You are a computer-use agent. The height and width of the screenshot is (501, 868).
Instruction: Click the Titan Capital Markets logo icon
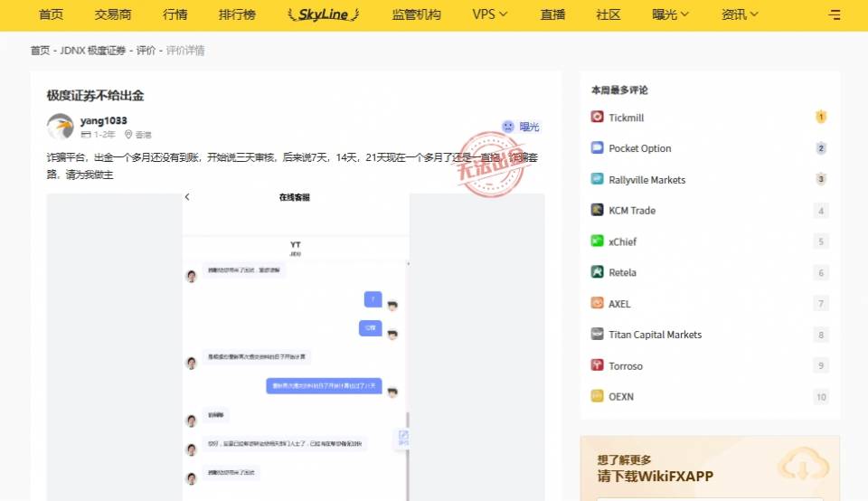(x=598, y=334)
